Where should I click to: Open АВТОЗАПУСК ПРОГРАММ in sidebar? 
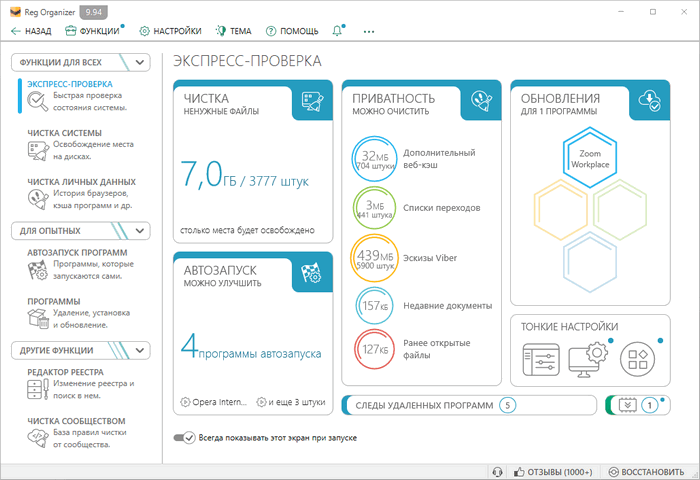(77, 253)
